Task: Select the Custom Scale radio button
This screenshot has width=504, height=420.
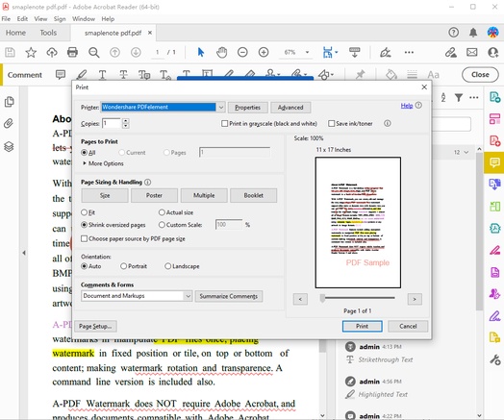Action: (162, 225)
